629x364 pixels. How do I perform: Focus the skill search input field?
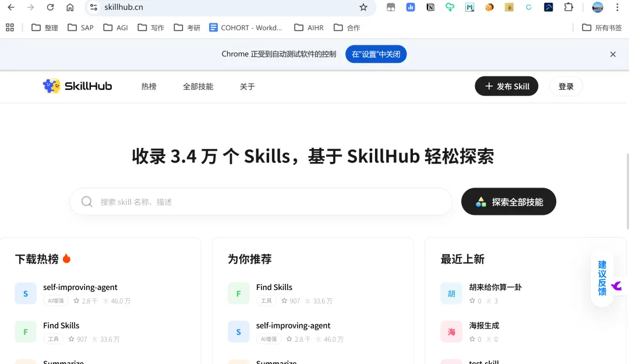coord(261,202)
